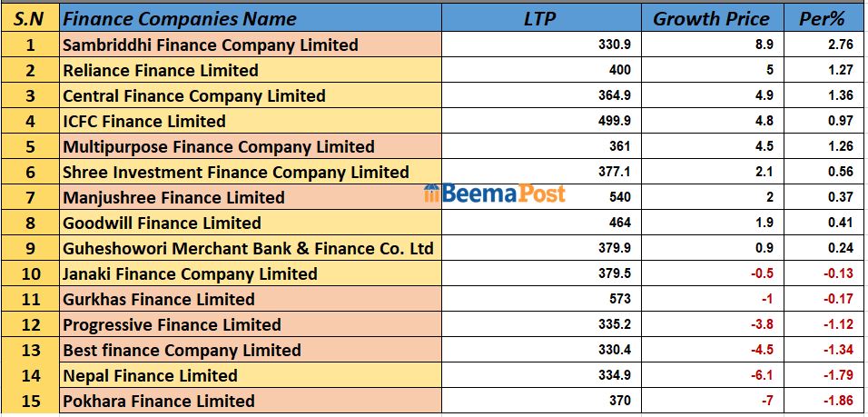Select the Per% column header
Viewport: 868px width, 417px height.
click(822, 17)
